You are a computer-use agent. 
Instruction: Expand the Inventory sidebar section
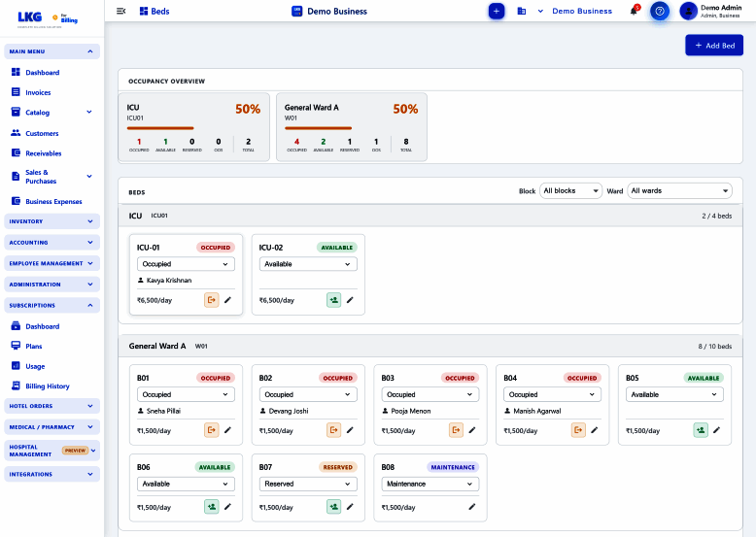(52, 221)
